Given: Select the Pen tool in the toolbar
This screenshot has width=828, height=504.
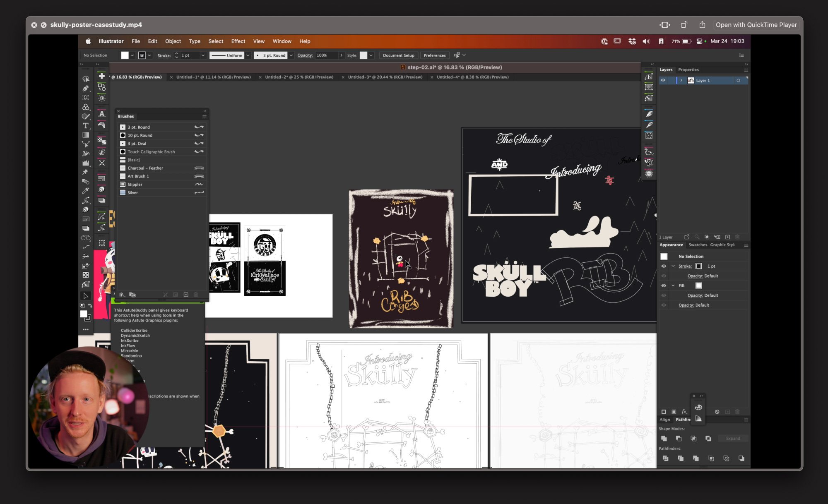Looking at the screenshot, I should pos(86,88).
